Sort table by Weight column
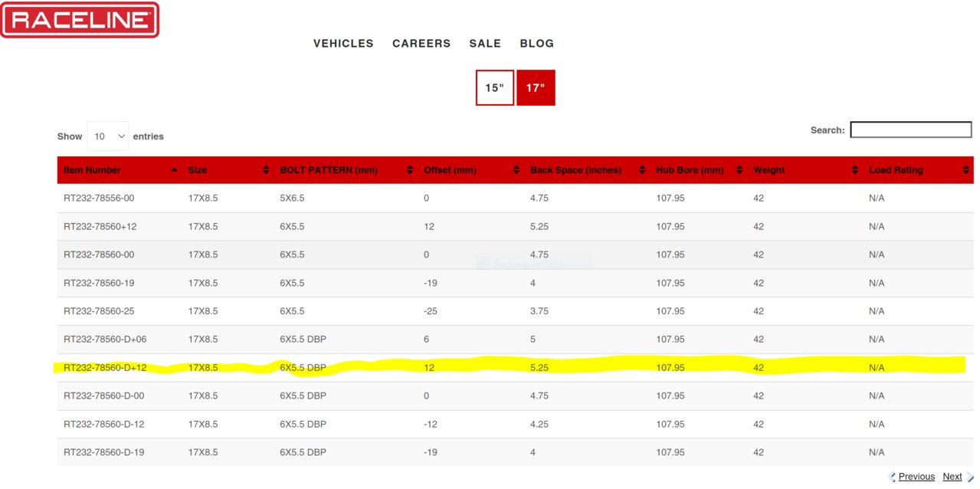 point(805,170)
